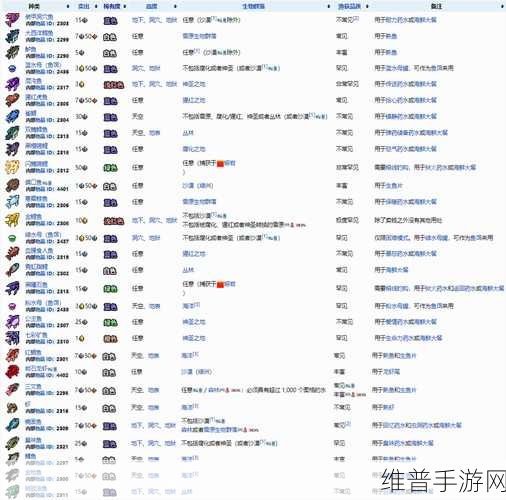Click the Stinkfish icon, ID 2321
Image resolution: width=506 pixels, height=500 pixels.
click(x=12, y=443)
